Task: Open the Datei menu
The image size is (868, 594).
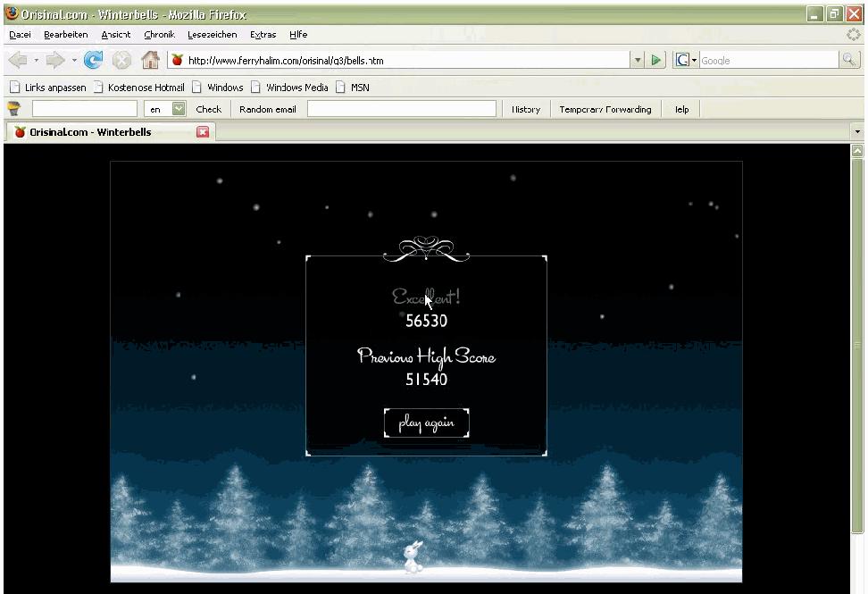Action: 20,34
